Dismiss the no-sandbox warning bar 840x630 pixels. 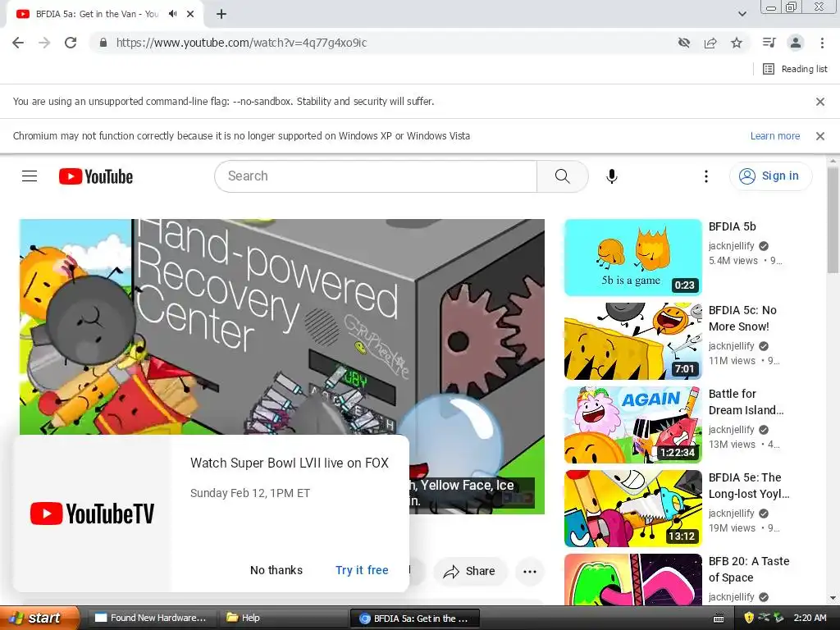click(819, 101)
